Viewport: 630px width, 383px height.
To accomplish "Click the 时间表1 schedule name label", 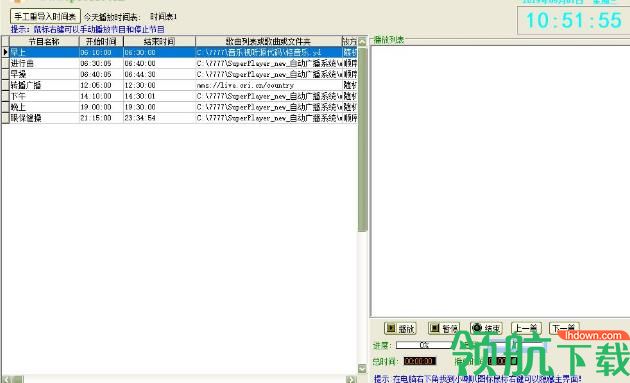I will pyautogui.click(x=163, y=17).
